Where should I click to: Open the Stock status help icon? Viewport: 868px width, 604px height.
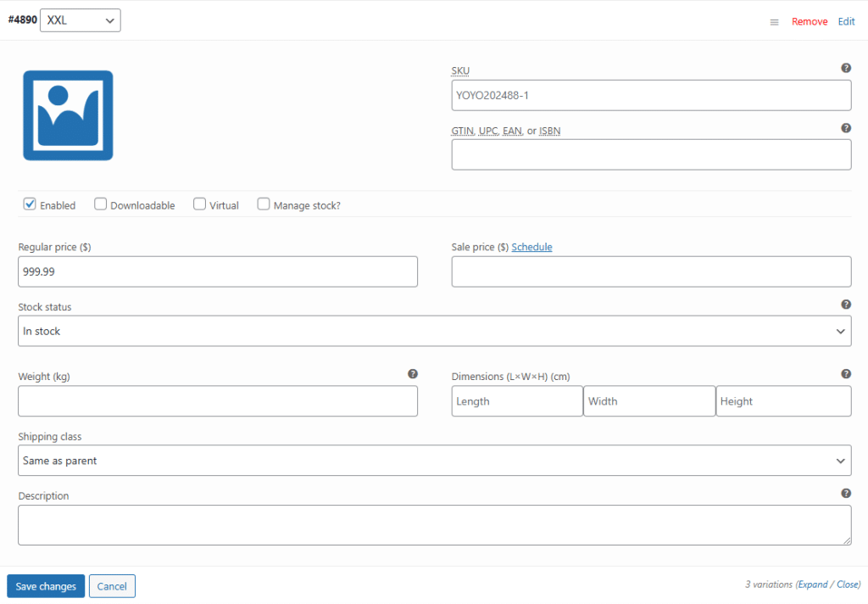pyautogui.click(x=846, y=305)
